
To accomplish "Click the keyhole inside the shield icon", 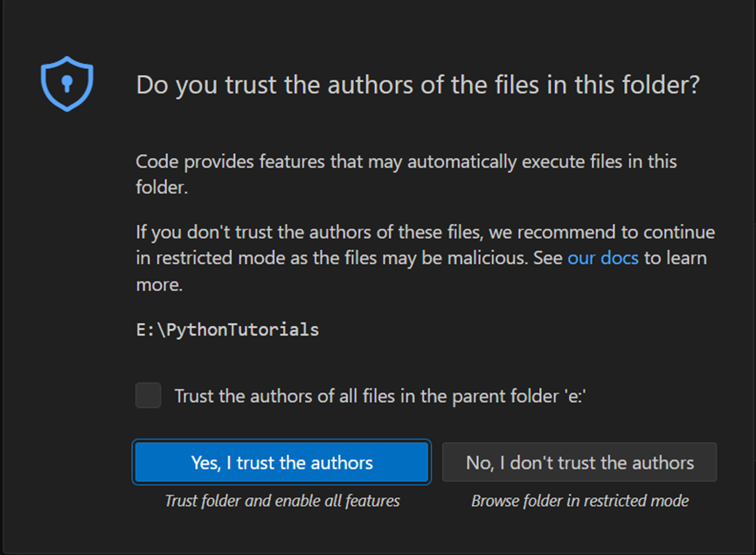I will pos(67,83).
